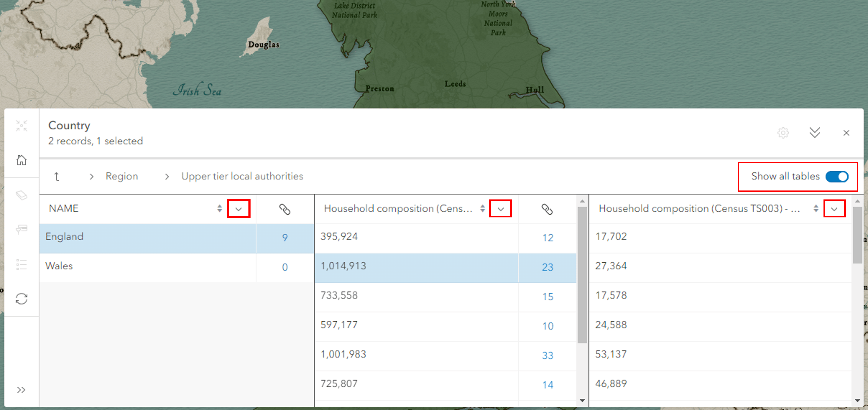Click the home icon in sidebar
This screenshot has height=410, width=868.
click(x=21, y=160)
